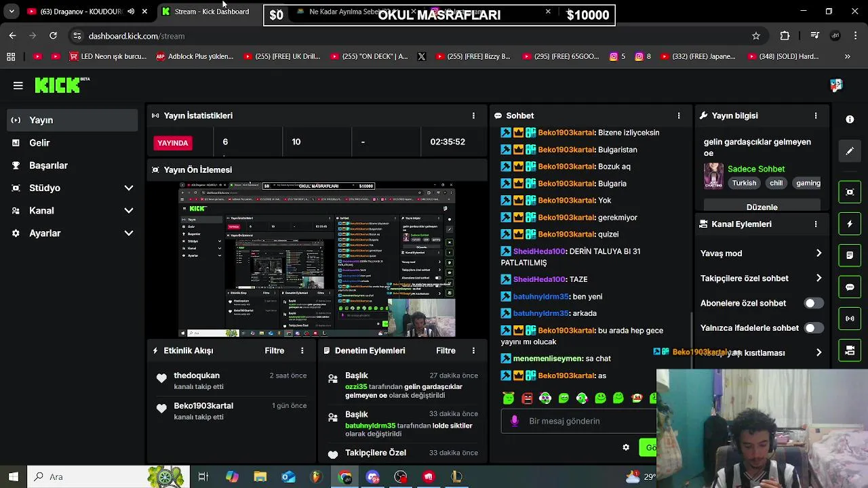Click username menemenliseymen in chat
The image size is (868, 488).
tap(548, 359)
